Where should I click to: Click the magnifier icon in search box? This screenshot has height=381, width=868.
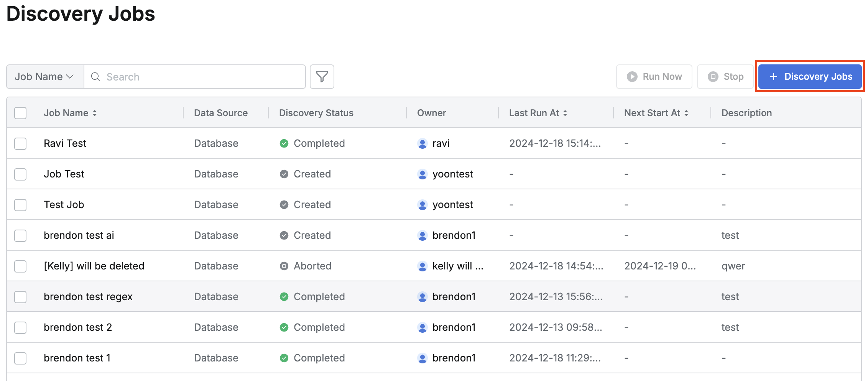[x=95, y=77]
